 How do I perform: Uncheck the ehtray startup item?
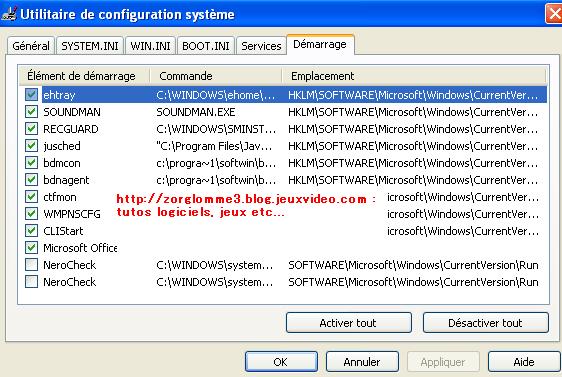click(x=31, y=95)
